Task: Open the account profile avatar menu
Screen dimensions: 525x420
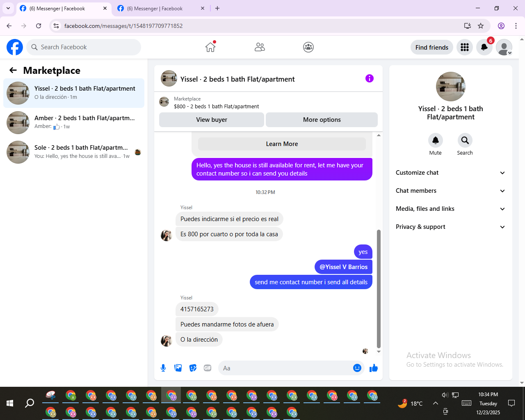Action: [504, 47]
